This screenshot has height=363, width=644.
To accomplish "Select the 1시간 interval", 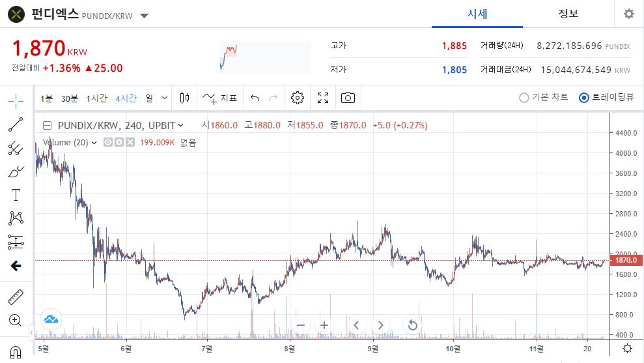I will click(x=96, y=98).
